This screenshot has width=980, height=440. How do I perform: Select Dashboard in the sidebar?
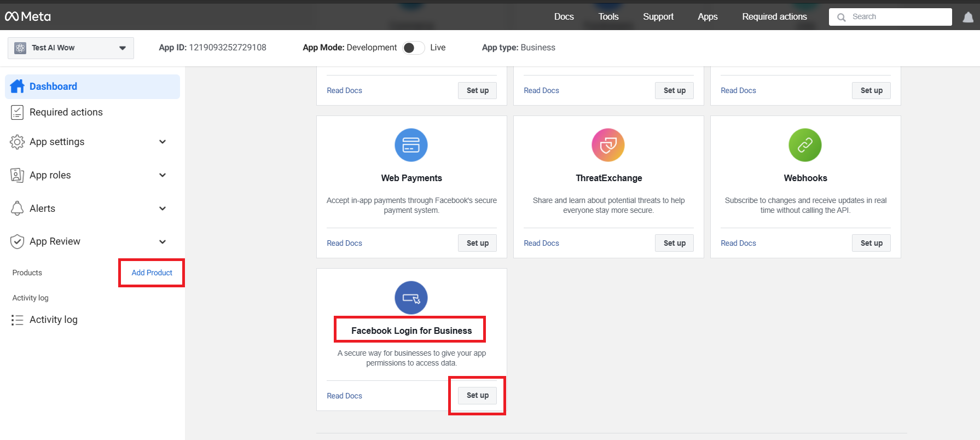92,86
